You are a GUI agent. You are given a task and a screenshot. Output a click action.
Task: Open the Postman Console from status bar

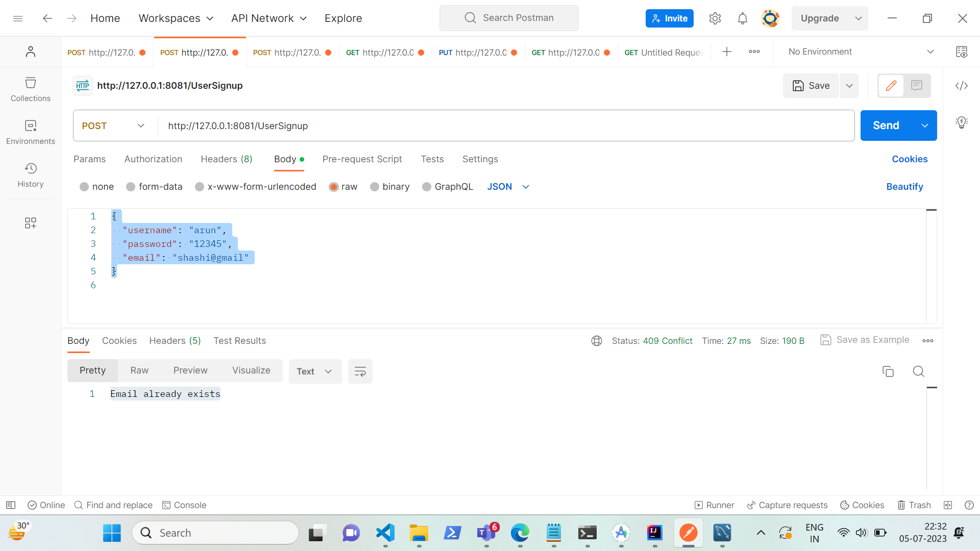click(184, 505)
